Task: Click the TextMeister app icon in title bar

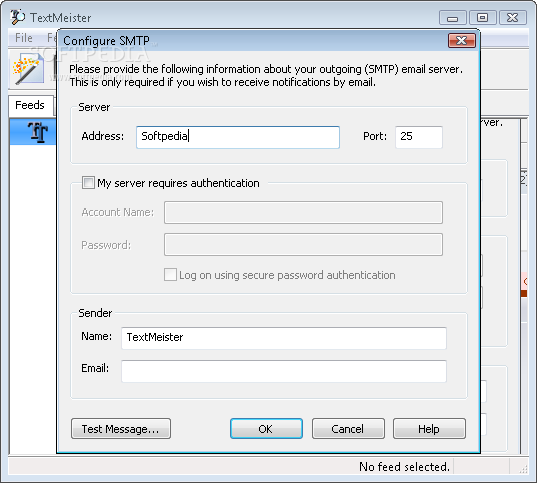Action: 17,17
